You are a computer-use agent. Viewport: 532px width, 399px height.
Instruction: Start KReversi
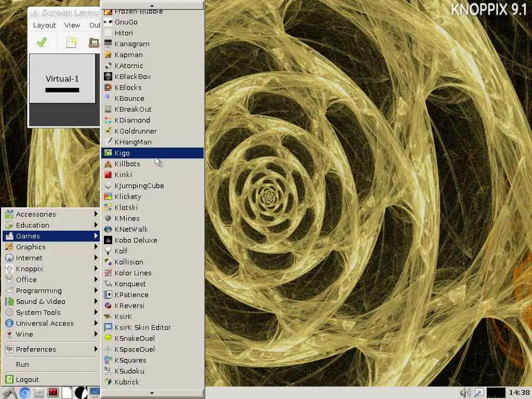coord(152,305)
